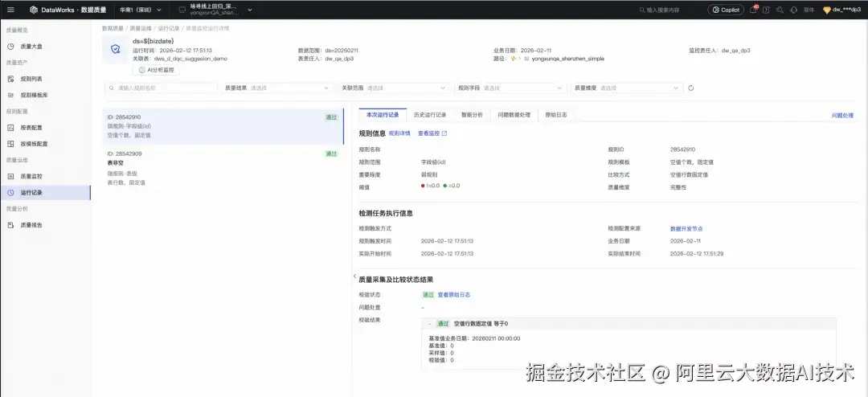Open the 查看原始日志 link

[x=454, y=295]
